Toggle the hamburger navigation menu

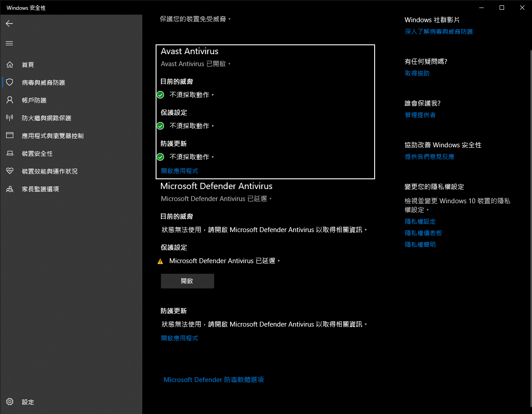tap(9, 43)
